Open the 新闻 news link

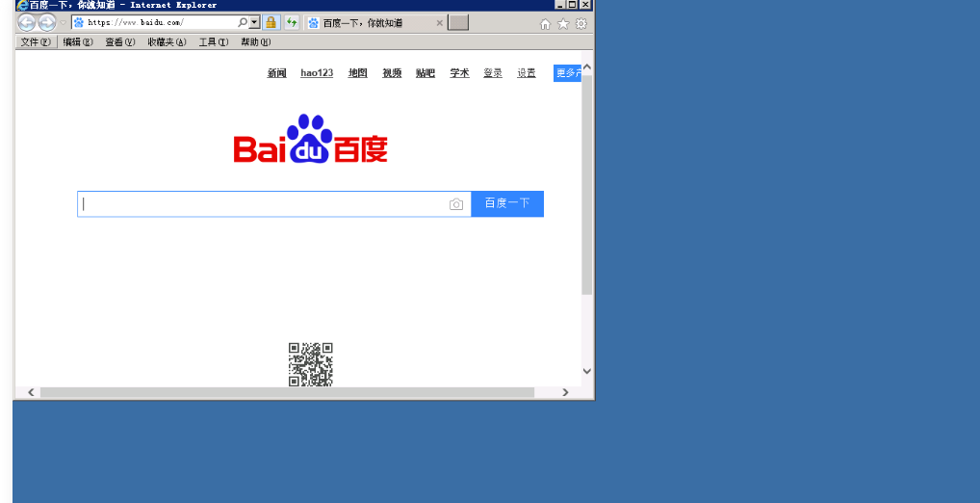[277, 73]
